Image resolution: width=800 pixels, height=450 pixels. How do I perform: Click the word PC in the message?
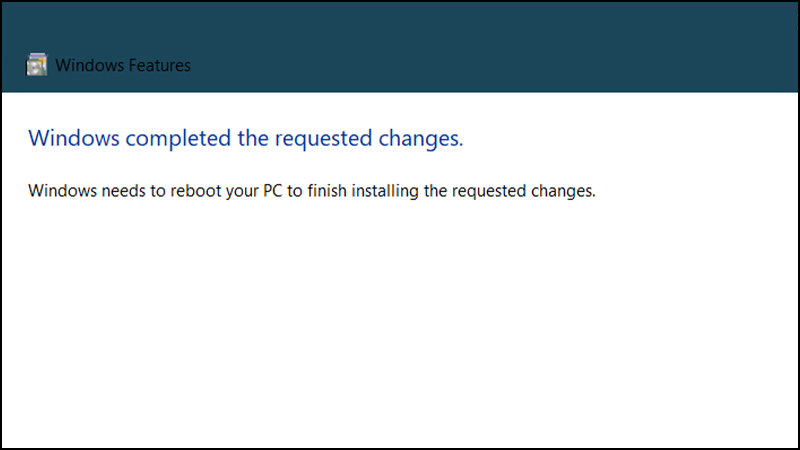click(272, 191)
